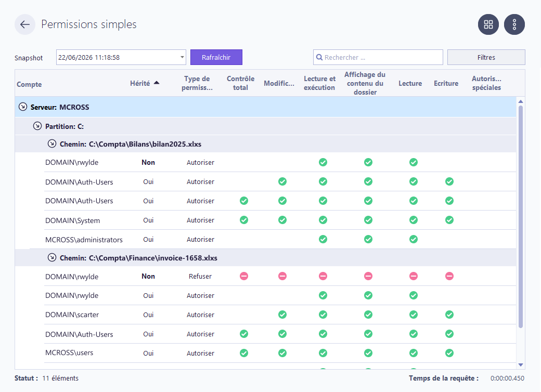
Task: Sort by the Lecture column header
Action: 410,83
